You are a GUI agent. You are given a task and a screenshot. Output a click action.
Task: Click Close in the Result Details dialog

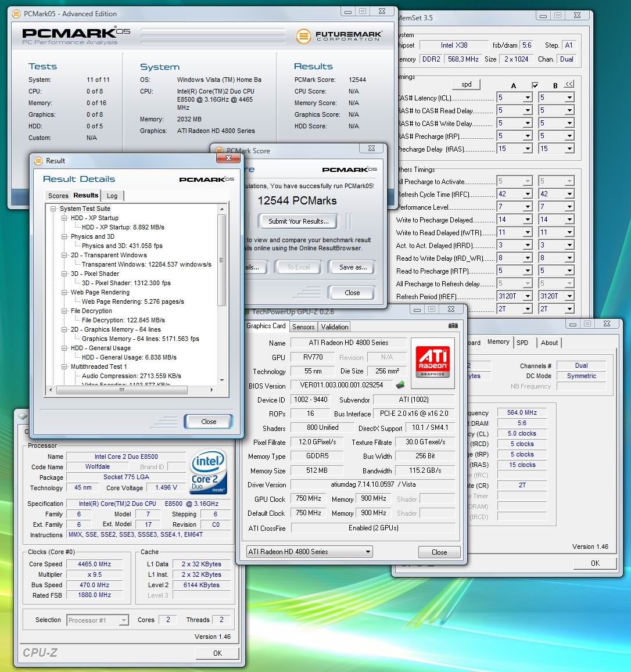tap(209, 422)
